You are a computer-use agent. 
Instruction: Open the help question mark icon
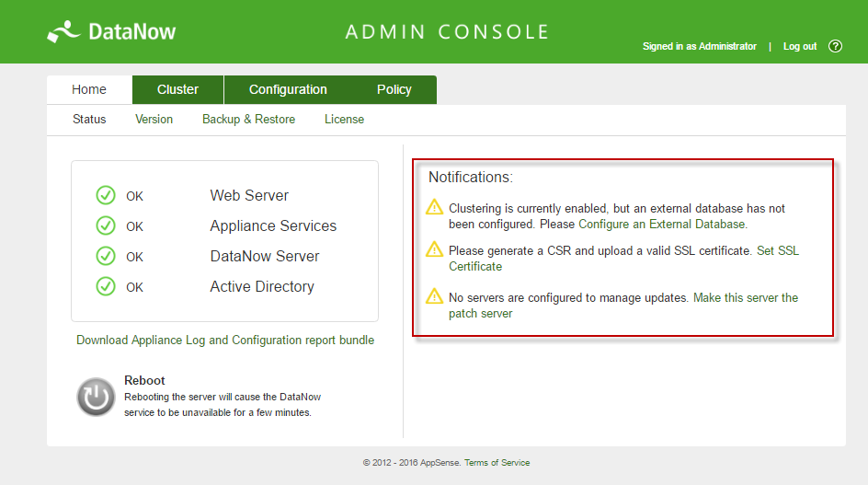[x=835, y=46]
